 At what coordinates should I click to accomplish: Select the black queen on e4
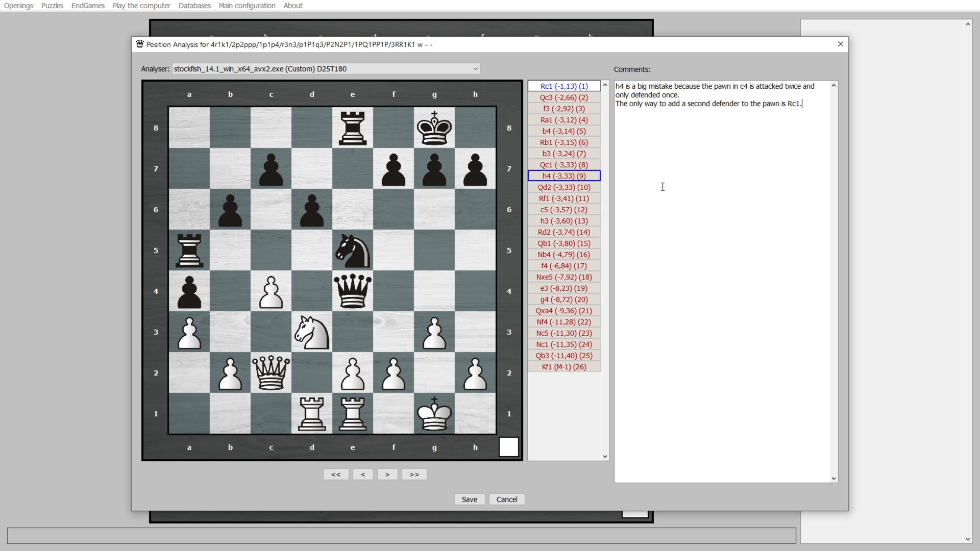pyautogui.click(x=353, y=291)
